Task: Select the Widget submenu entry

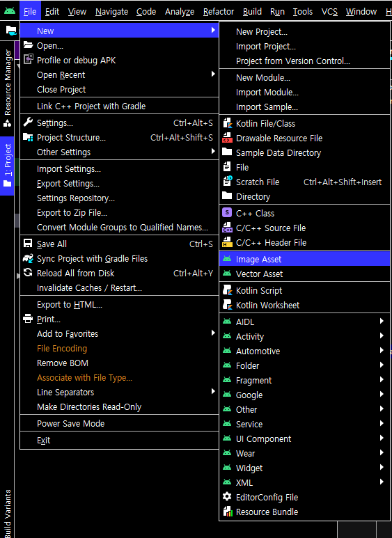Action: pyautogui.click(x=304, y=468)
